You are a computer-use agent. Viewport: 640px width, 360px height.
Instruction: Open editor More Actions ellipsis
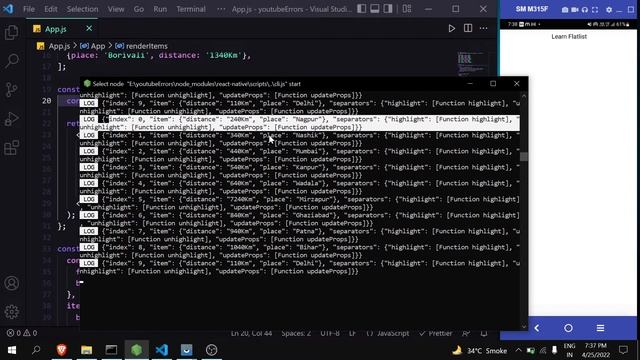click(x=484, y=29)
